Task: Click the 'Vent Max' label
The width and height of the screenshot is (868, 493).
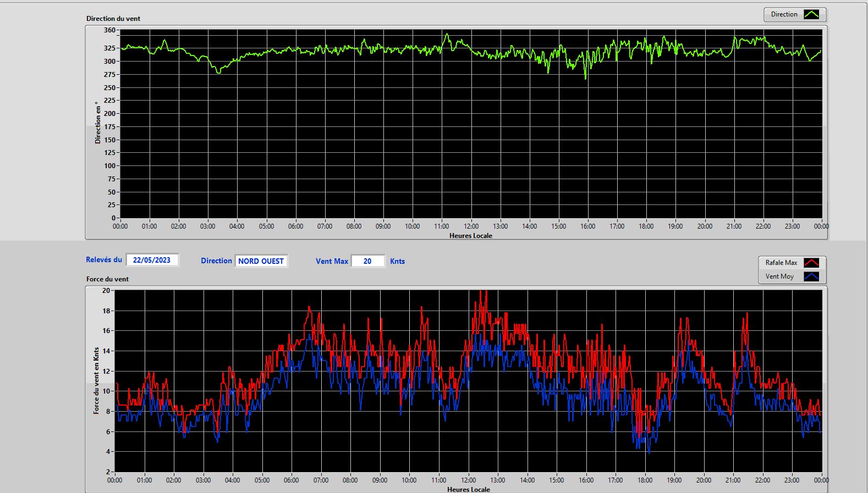Action: coord(332,262)
